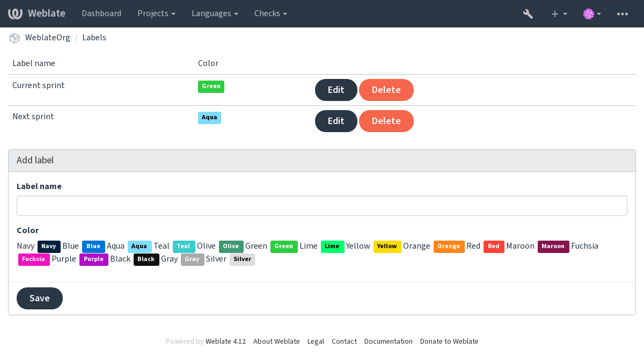The image size is (644, 362).
Task: Click the Weblate logo icon
Action: [x=15, y=13]
